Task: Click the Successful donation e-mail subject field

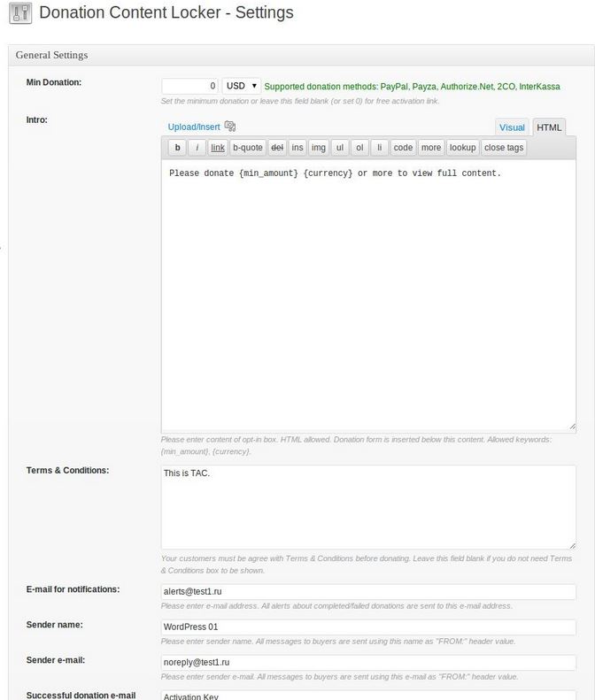Action: (368, 696)
